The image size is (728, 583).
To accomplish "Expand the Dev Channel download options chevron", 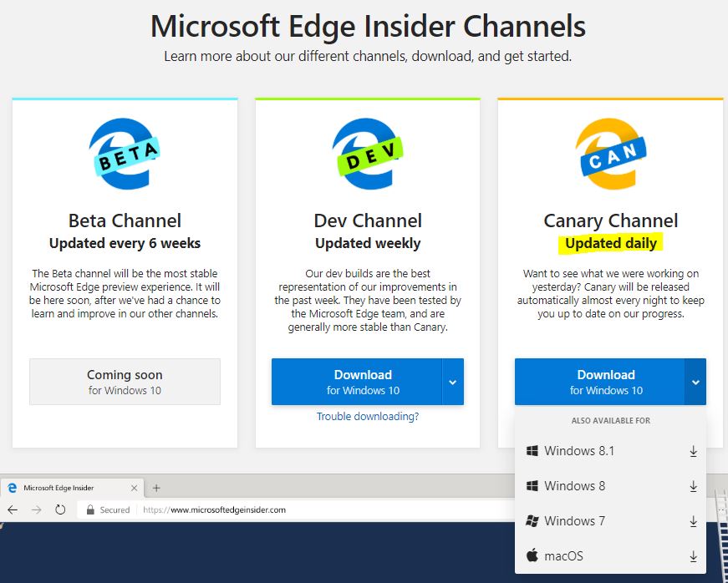I will click(453, 382).
